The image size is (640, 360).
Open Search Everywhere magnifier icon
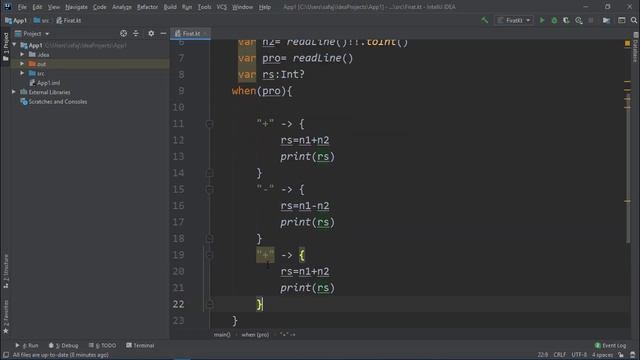click(x=634, y=20)
